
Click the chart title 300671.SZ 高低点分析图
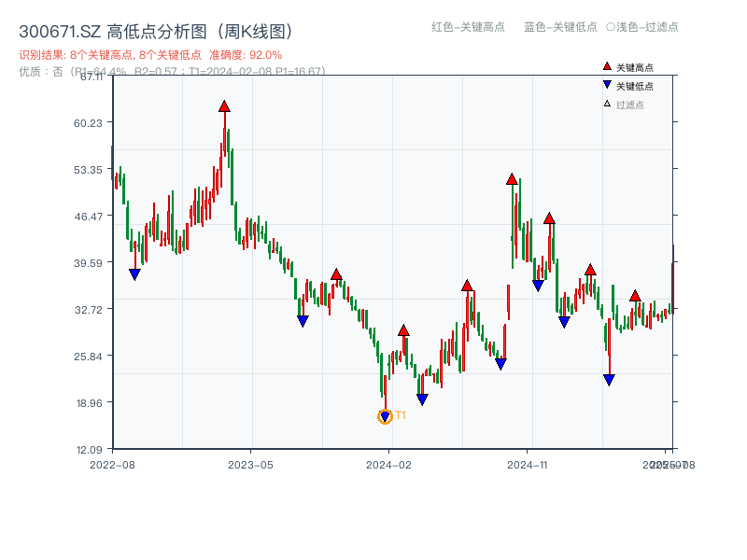point(155,32)
